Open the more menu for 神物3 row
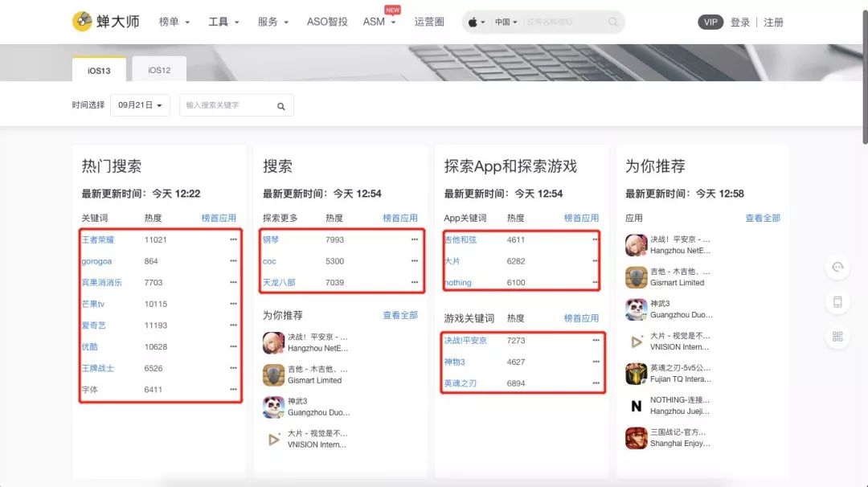 [x=596, y=362]
